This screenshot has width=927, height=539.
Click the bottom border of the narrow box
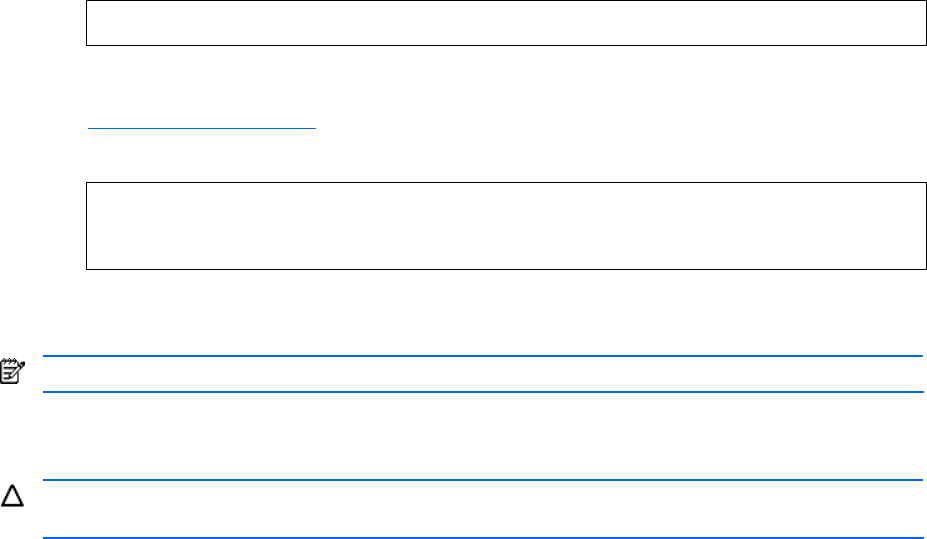(506, 45)
